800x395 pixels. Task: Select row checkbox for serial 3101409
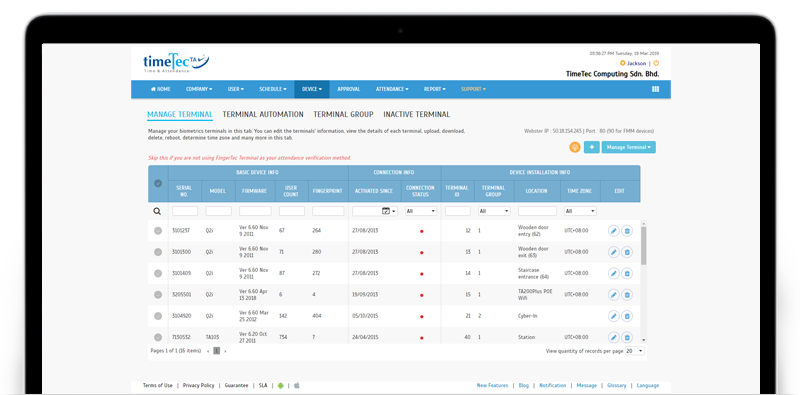click(x=158, y=274)
